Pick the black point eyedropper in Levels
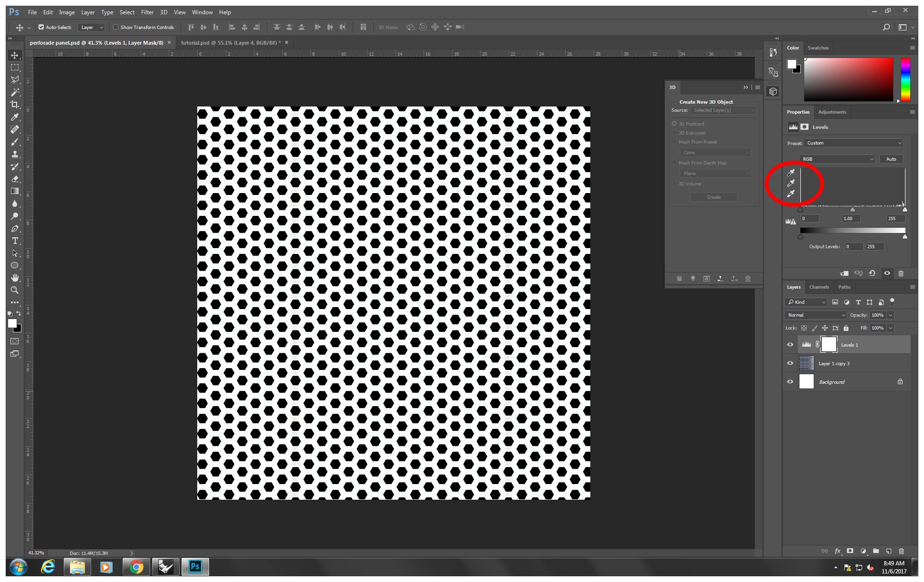The height and width of the screenshot is (582, 924). tap(791, 173)
